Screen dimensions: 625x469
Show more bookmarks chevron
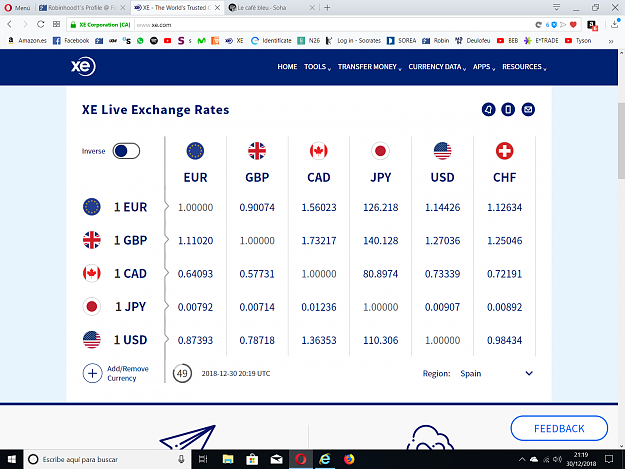(x=611, y=41)
